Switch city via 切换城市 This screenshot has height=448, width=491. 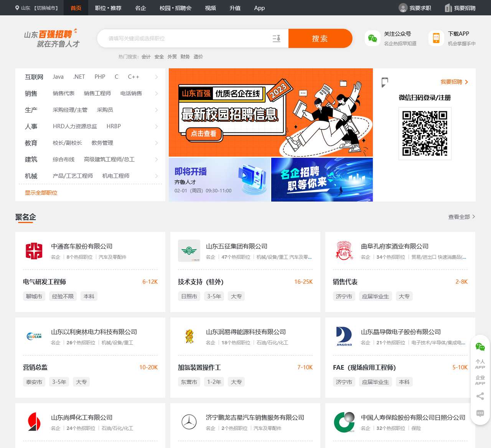pyautogui.click(x=46, y=8)
